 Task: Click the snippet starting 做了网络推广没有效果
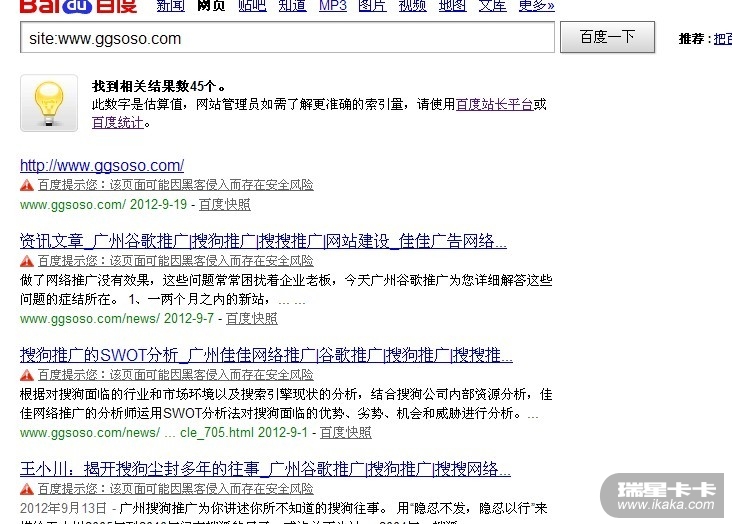click(286, 290)
